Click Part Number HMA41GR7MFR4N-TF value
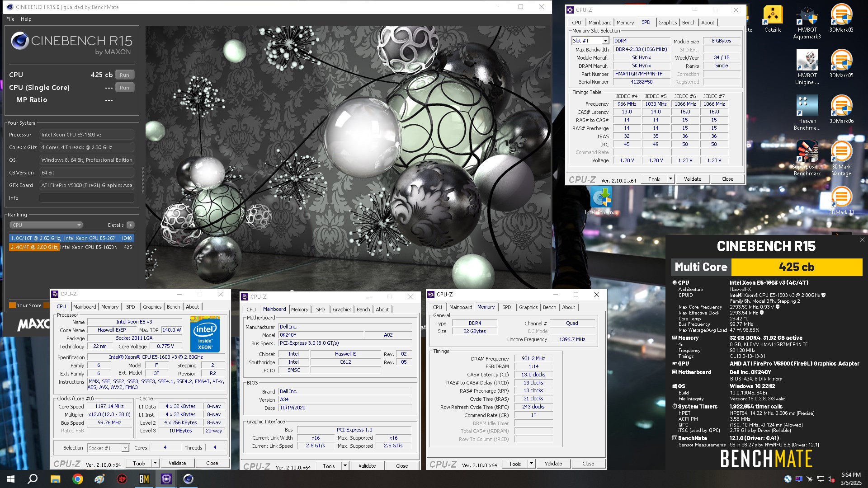868x488 pixels. coord(642,74)
